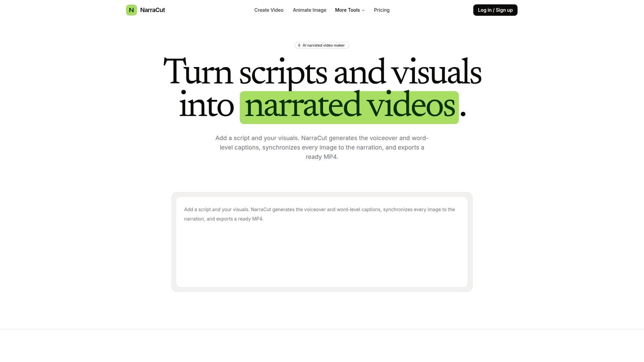Click the gray subheading paragraph under headline

(x=322, y=147)
